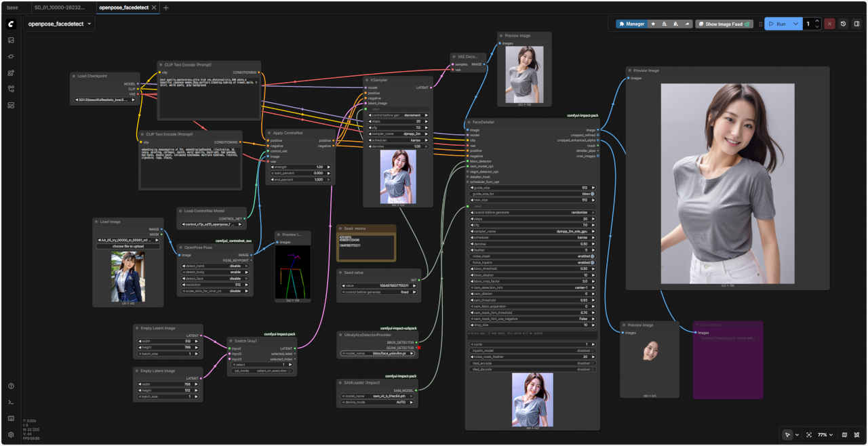Cancel current run with red X

point(829,24)
